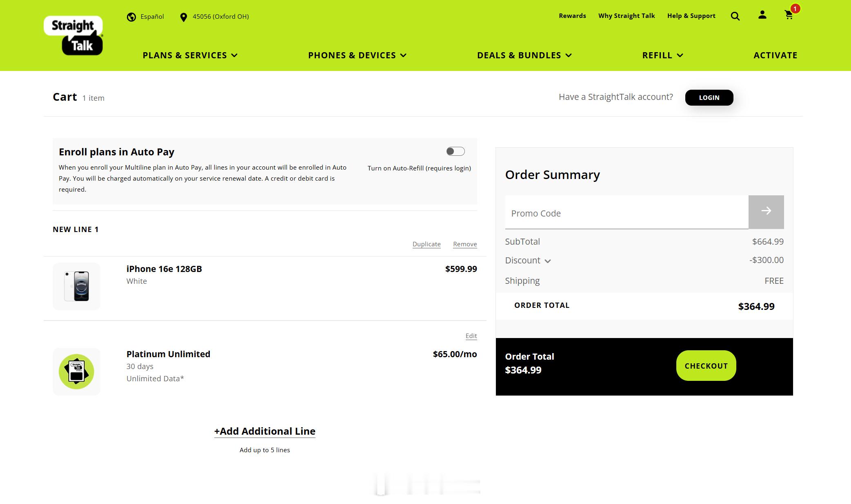Toggle the Auto Pay enrollment switch
The width and height of the screenshot is (851, 504).
455,151
